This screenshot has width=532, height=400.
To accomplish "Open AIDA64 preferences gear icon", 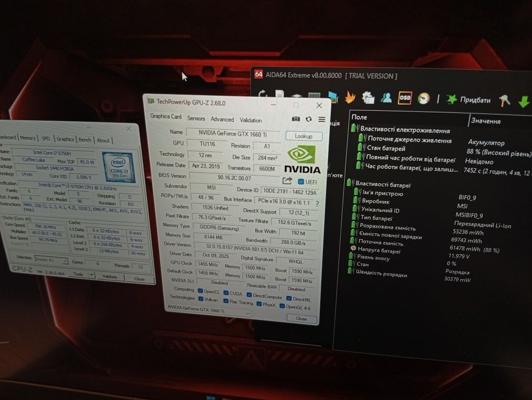I will pos(368,98).
